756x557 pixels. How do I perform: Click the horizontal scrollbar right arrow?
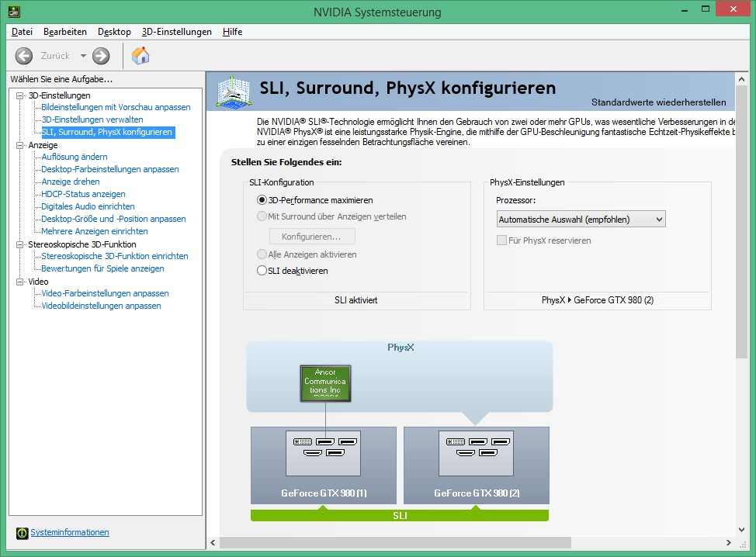(x=729, y=542)
